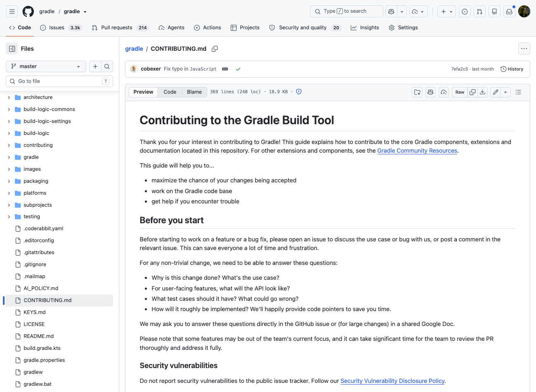Expand the testing folder
This screenshot has width=536, height=392.
pos(9,217)
